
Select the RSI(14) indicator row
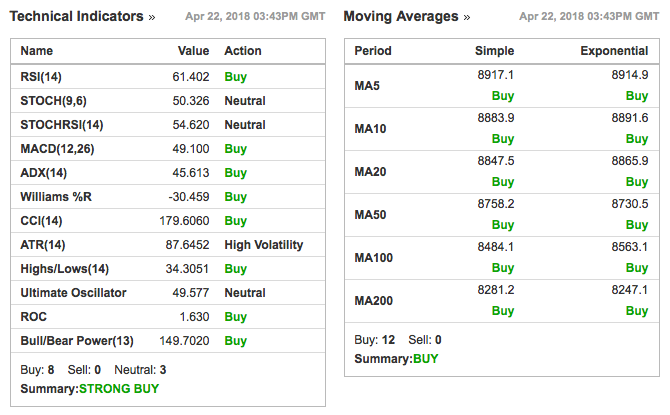click(168, 77)
